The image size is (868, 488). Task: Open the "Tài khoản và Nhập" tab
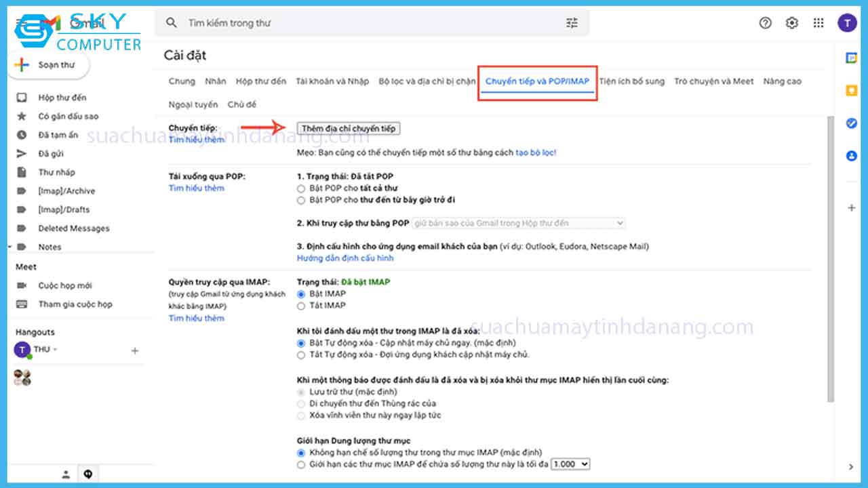(332, 81)
